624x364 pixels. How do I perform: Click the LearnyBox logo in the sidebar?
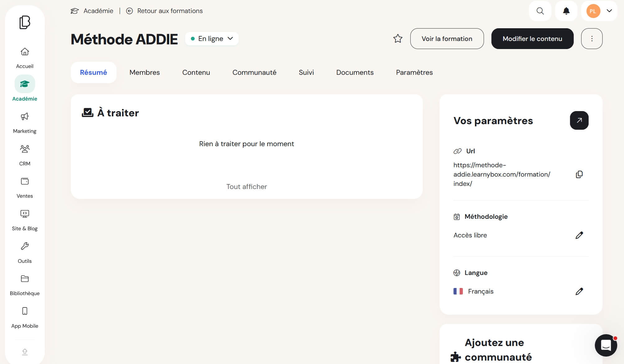[x=25, y=22]
